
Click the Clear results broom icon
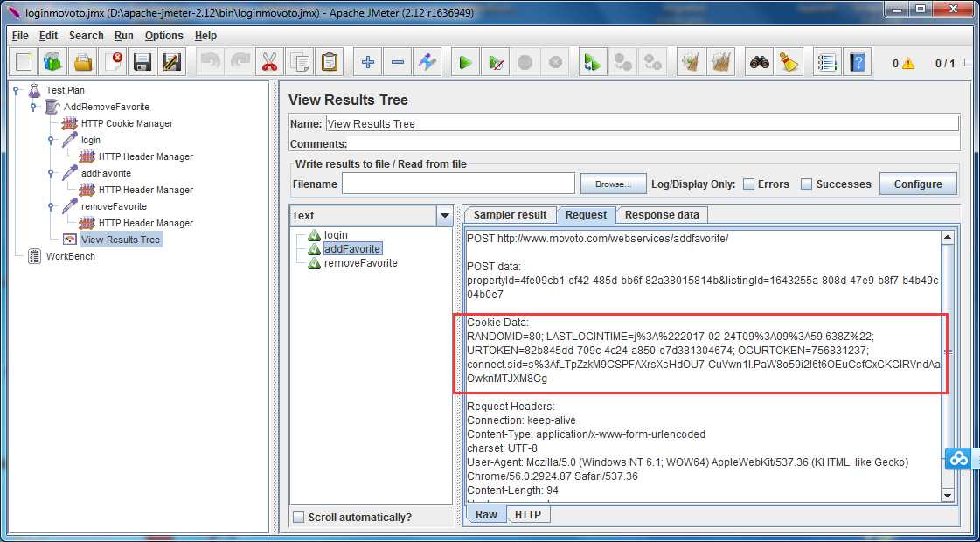click(x=691, y=63)
